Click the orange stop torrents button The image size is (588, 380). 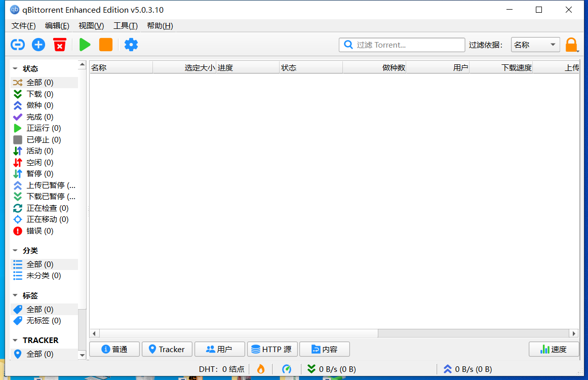tap(106, 45)
